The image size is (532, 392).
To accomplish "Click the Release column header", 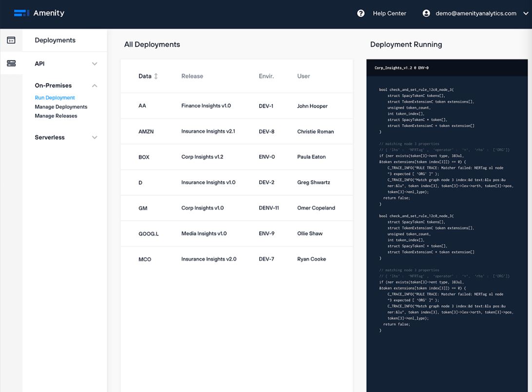I will pyautogui.click(x=192, y=76).
